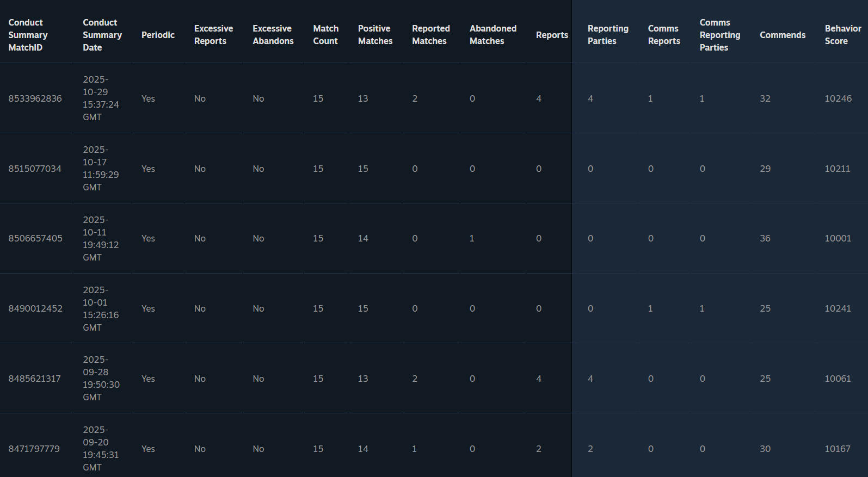Viewport: 868px width, 477px height.
Task: Click the Excessive Abandons column header
Action: (273, 35)
